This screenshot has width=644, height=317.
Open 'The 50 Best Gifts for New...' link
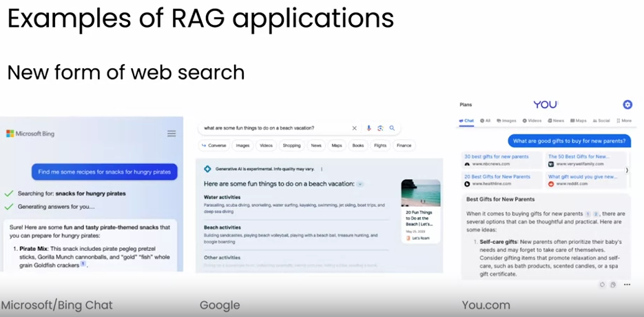coord(579,156)
